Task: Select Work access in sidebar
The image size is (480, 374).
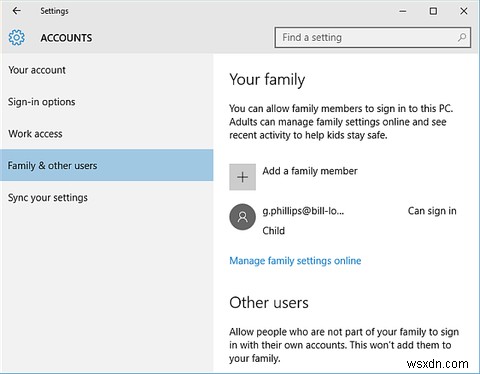Action: pyautogui.click(x=107, y=134)
